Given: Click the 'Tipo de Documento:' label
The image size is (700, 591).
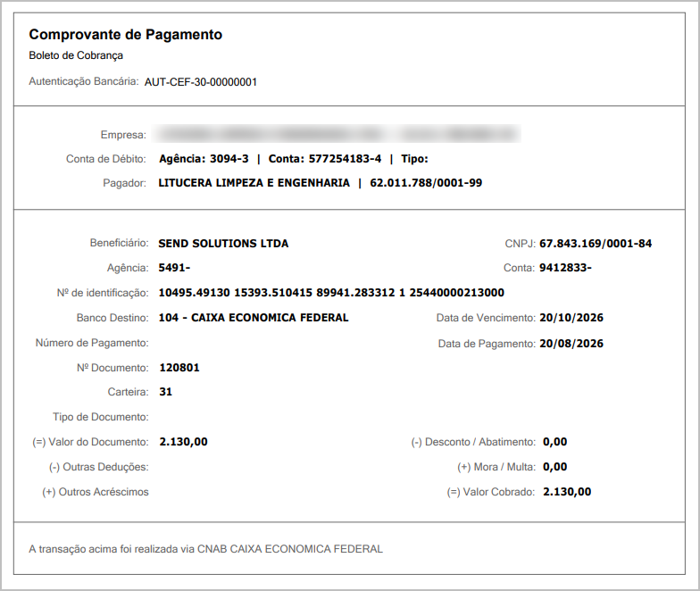Looking at the screenshot, I should point(100,417).
